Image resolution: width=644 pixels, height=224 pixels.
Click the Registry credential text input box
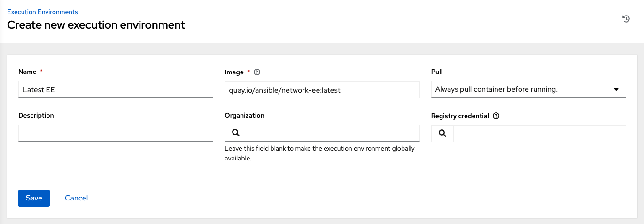coord(539,134)
